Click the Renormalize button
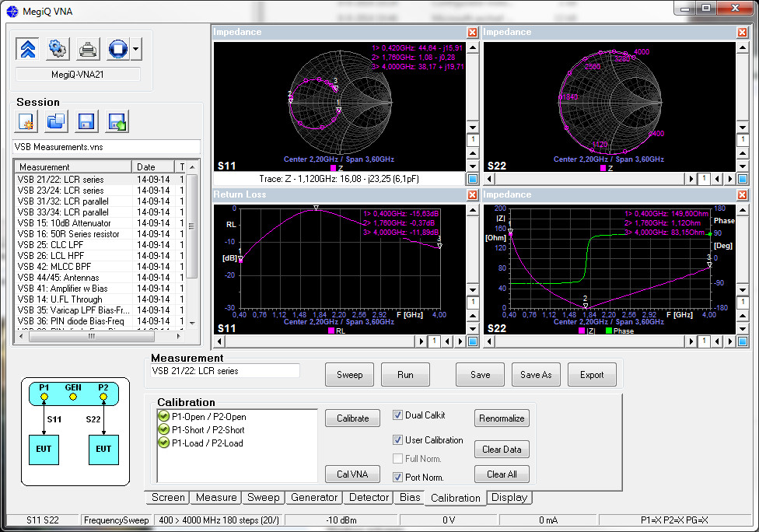 502,418
